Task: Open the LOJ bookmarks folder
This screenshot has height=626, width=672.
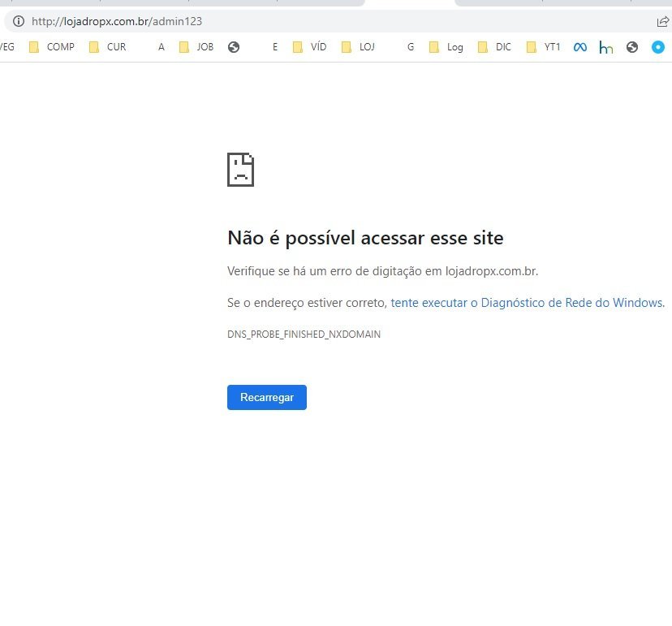Action: (x=358, y=47)
